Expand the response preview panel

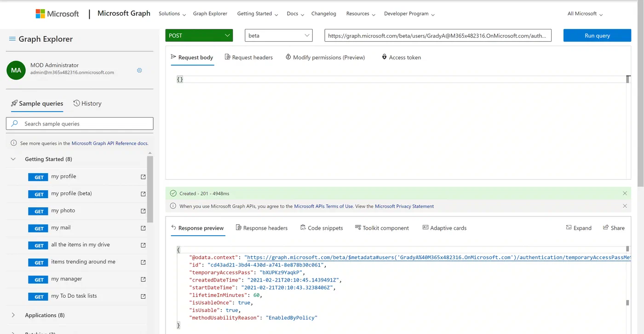pos(579,228)
